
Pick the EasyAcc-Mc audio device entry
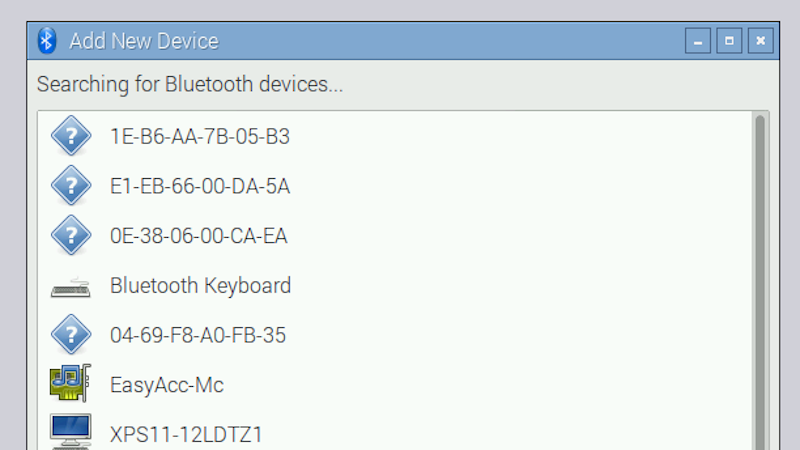point(395,385)
